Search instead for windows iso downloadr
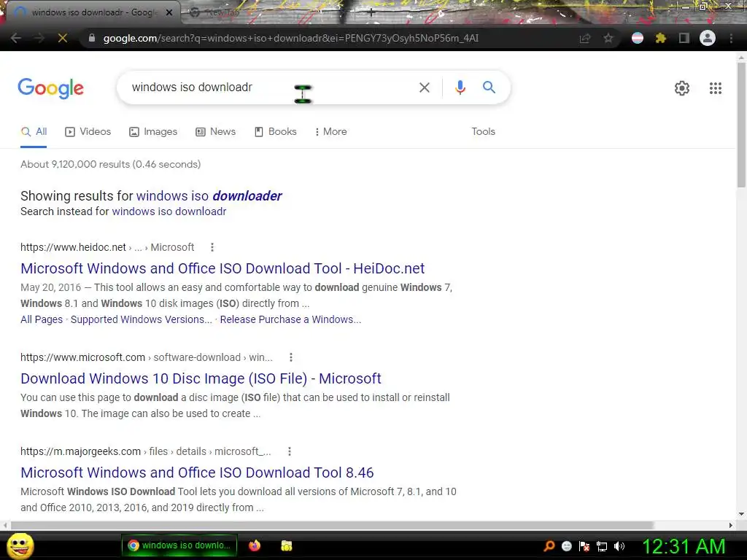The height and width of the screenshot is (560, 747). tap(169, 211)
